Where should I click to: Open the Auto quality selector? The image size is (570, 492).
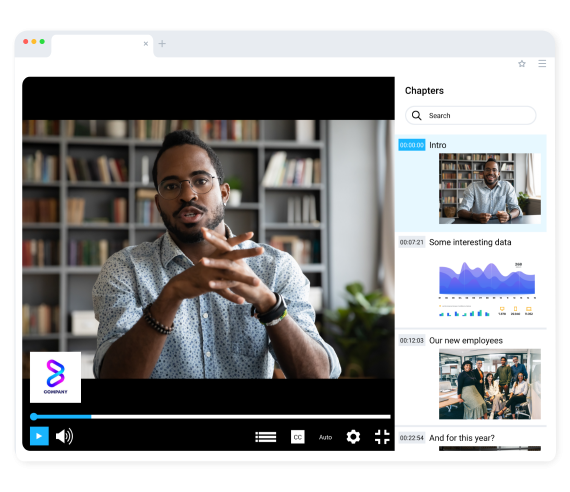[325, 437]
